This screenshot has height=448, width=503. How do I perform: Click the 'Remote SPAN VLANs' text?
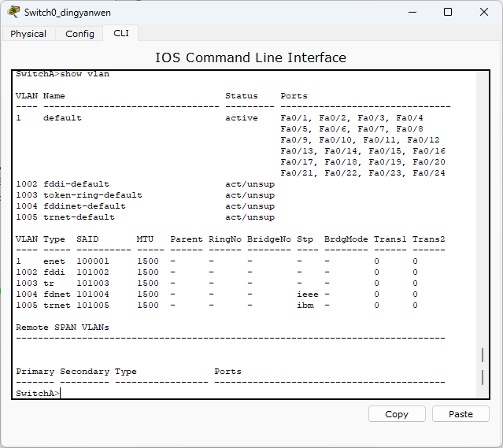pos(62,328)
